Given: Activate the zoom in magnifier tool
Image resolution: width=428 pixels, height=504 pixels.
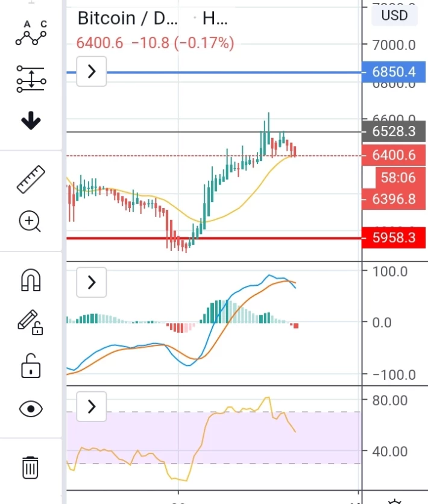Looking at the screenshot, I should (30, 221).
